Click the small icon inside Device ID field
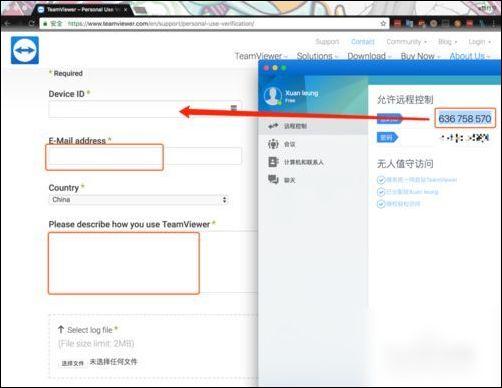 coord(234,108)
